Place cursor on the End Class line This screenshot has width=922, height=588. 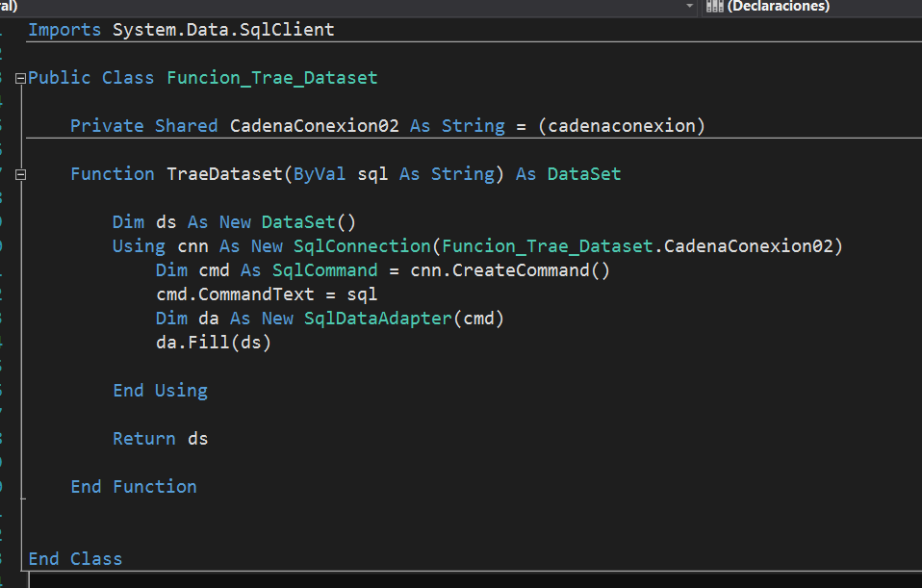point(75,558)
